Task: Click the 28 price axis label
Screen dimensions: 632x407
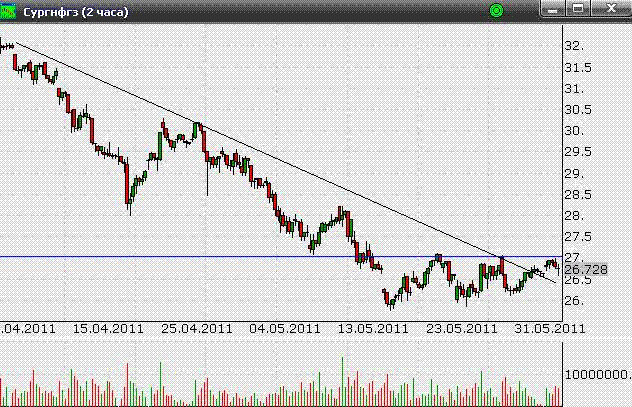Action: 573,215
